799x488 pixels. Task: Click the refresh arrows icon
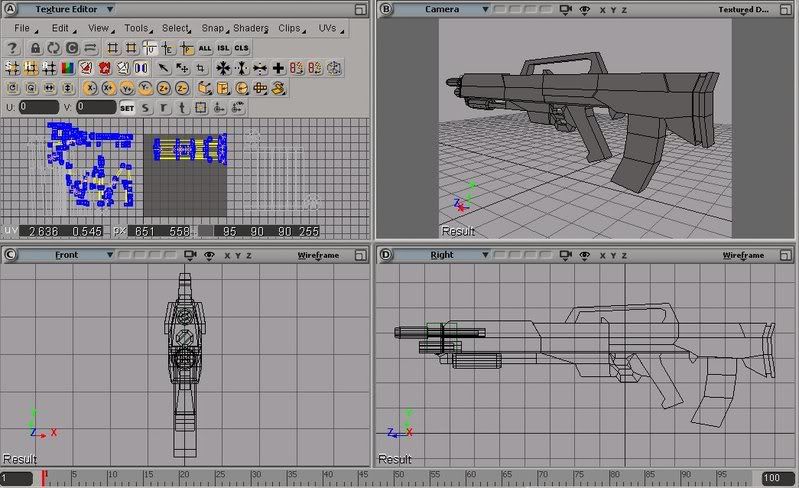tap(54, 48)
